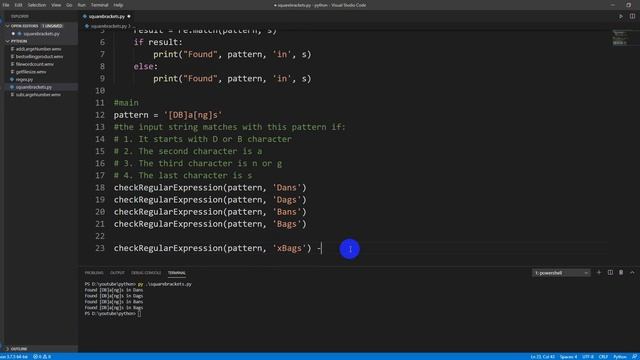
Task: Open getfilesize.wmv in explorer
Action: click(x=31, y=72)
